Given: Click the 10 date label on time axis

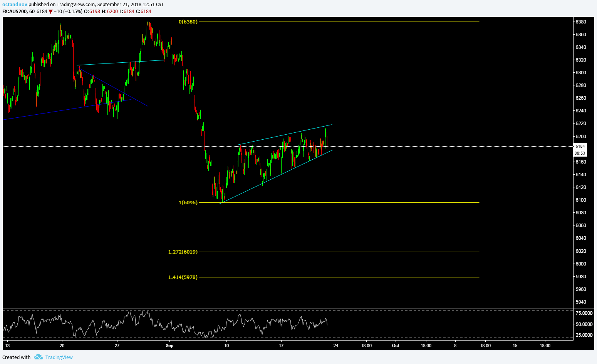Looking at the screenshot, I should pos(226,346).
